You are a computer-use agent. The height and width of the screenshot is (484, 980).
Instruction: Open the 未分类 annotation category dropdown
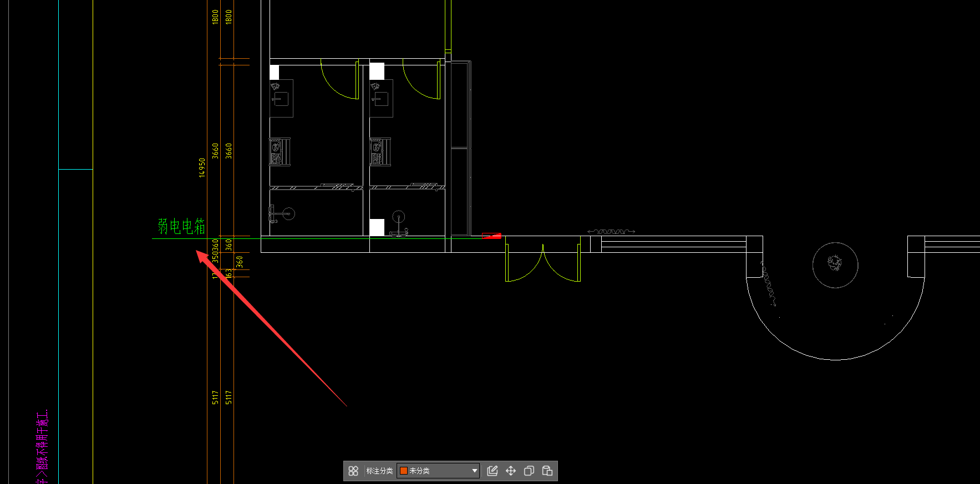[x=438, y=471]
